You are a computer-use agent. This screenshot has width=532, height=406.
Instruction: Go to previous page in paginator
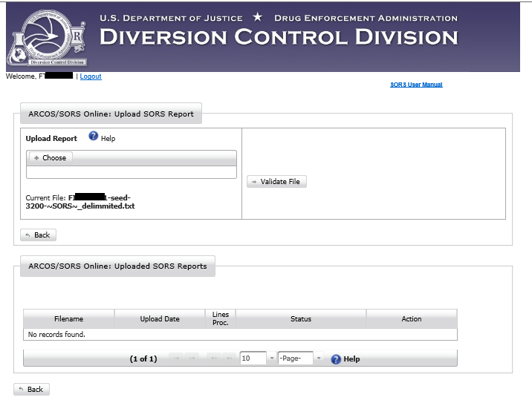pyautogui.click(x=192, y=358)
